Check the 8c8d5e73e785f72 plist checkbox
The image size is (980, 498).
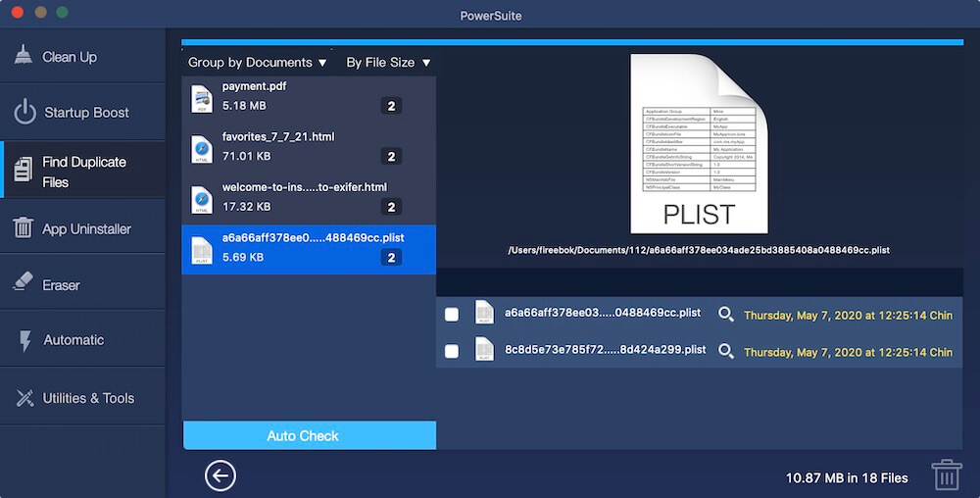point(451,351)
